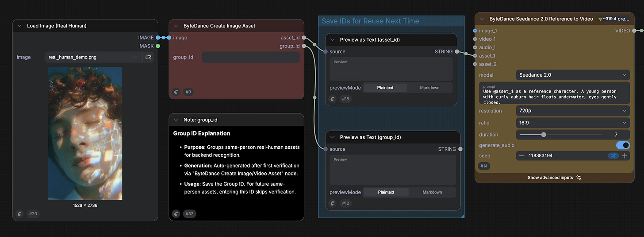Select Plaintext mode in group_id preview
The width and height of the screenshot is (644, 237).
click(x=386, y=192)
